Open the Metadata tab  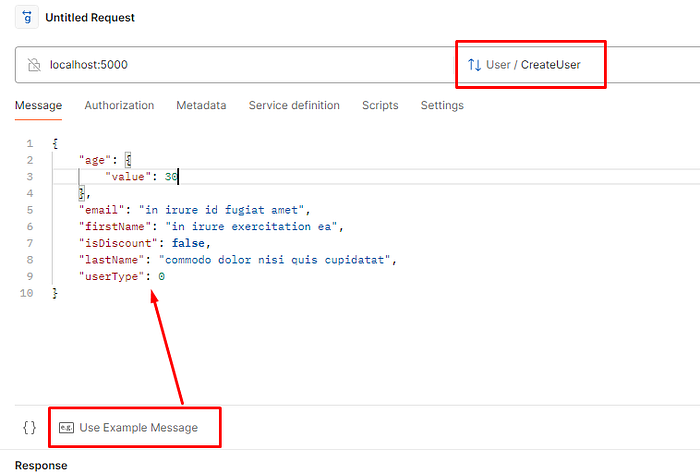click(x=201, y=105)
